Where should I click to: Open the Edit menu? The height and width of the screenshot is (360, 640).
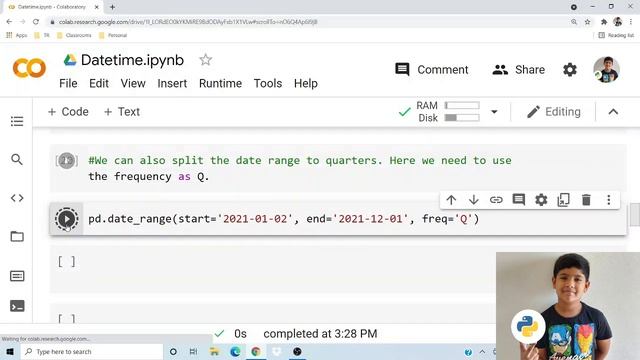(99, 83)
